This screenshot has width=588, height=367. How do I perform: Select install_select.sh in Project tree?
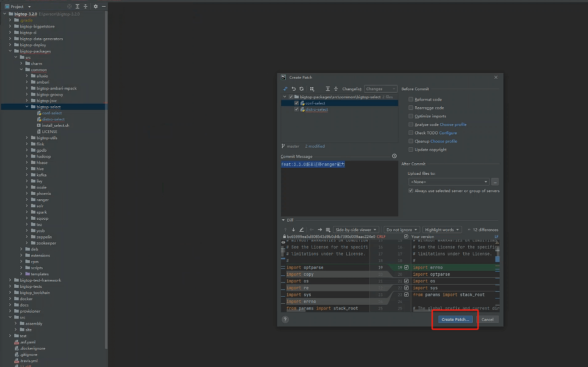click(56, 125)
